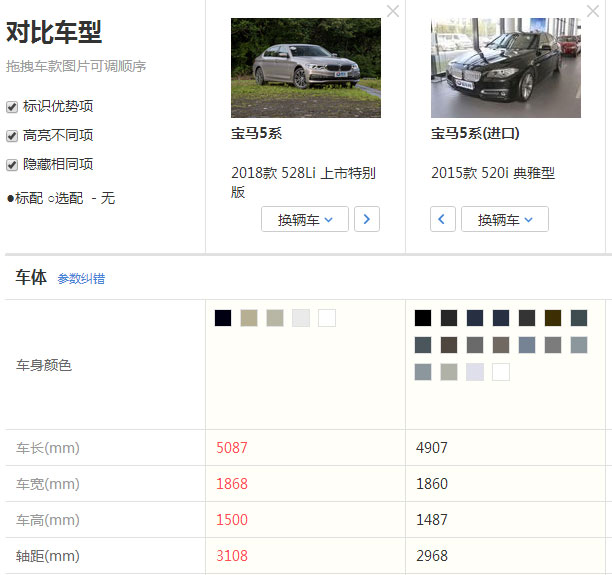
Task: Open 换辆车 dropdown under 528Li
Action: [x=305, y=219]
